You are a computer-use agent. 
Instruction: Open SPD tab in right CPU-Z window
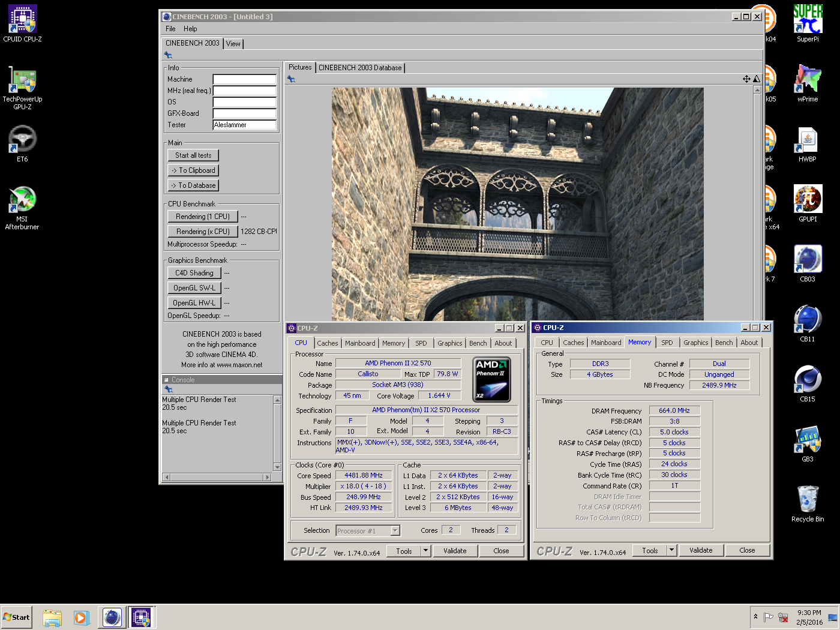click(x=667, y=343)
